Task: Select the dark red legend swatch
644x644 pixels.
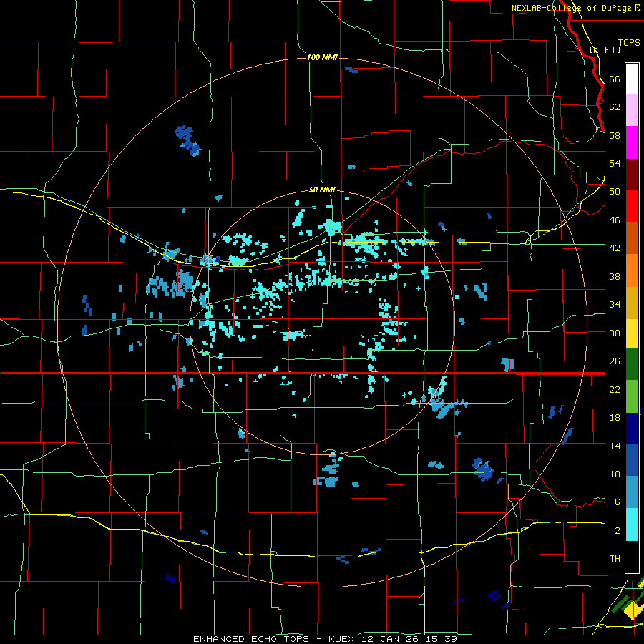Action: pos(632,175)
